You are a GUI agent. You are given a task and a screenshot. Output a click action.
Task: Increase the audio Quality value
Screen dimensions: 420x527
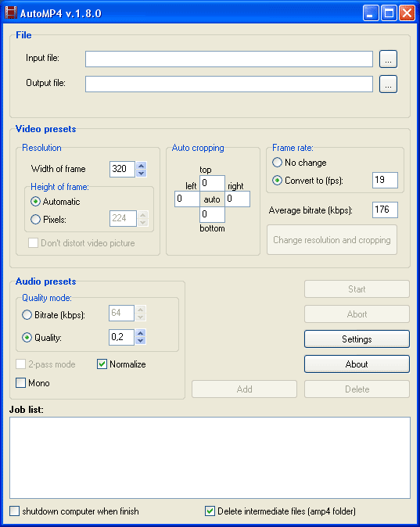tap(141, 333)
